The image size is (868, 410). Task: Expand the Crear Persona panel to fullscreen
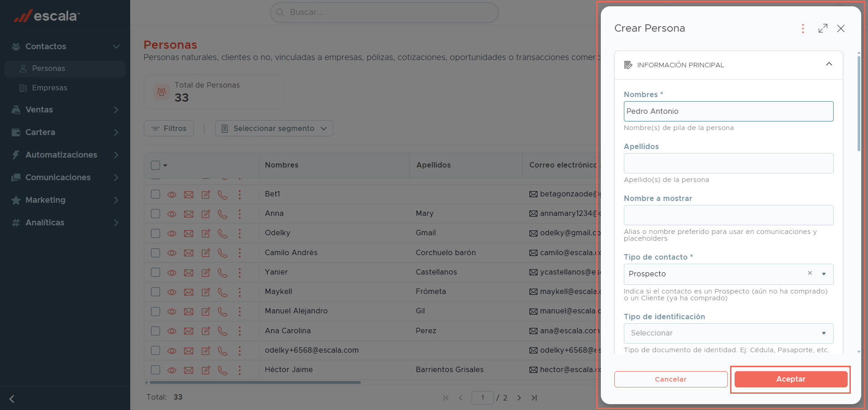(x=823, y=28)
